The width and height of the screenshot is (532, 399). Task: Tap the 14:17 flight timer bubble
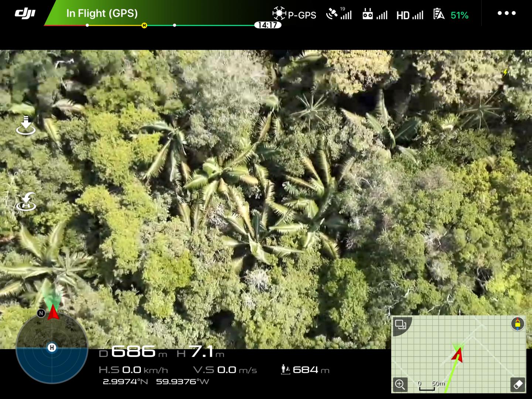267,25
